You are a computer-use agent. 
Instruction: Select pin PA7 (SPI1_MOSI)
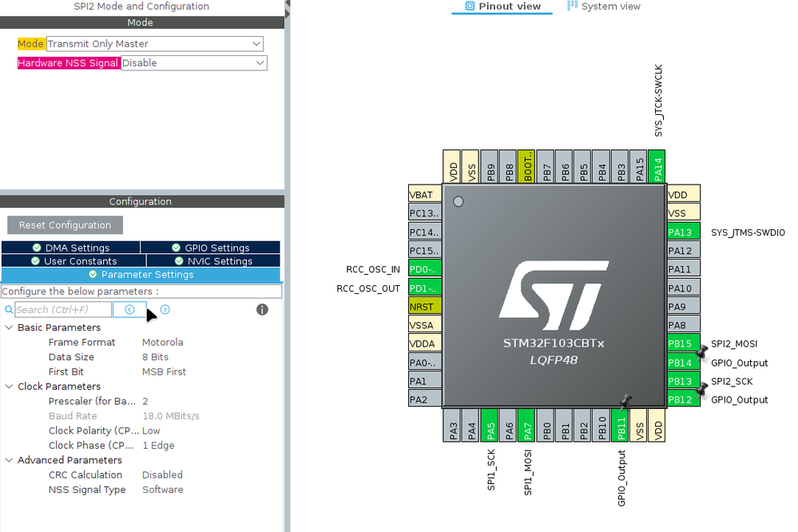[x=526, y=425]
